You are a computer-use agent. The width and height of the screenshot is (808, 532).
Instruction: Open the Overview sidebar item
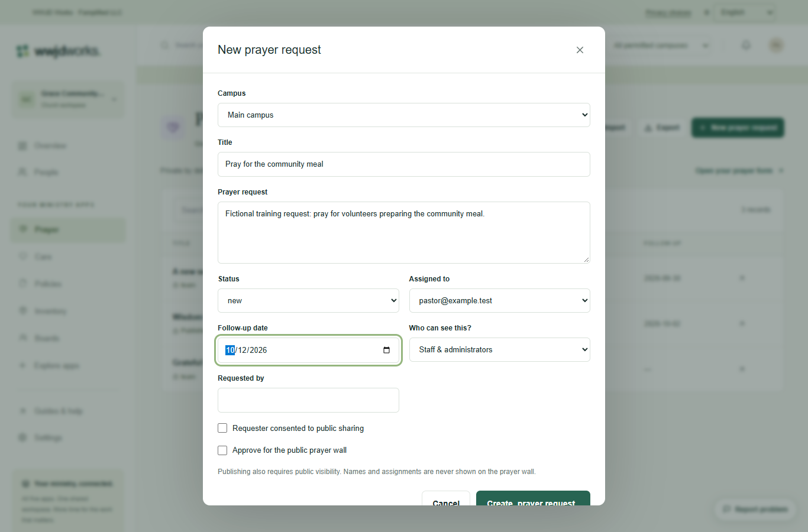tap(68, 145)
